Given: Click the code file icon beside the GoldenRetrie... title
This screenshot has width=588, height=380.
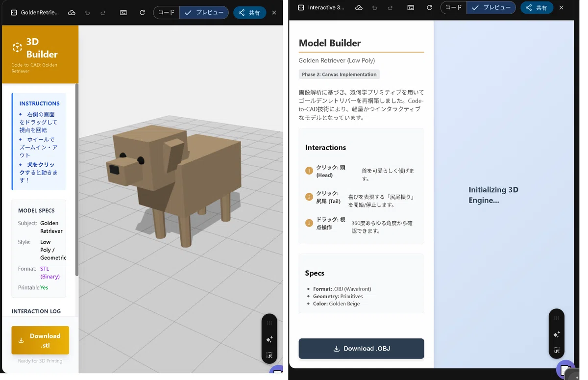Looking at the screenshot, I should 14,13.
